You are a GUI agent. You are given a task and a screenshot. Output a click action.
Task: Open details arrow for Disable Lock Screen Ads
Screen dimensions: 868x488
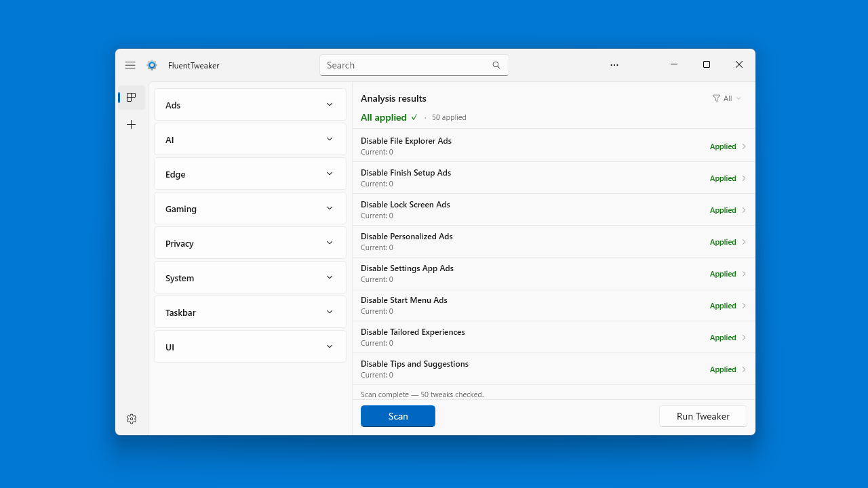(744, 210)
